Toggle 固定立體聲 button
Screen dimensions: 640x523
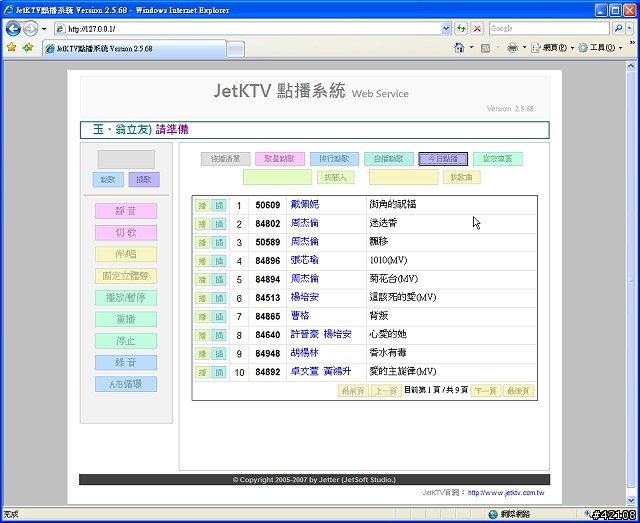(x=126, y=276)
